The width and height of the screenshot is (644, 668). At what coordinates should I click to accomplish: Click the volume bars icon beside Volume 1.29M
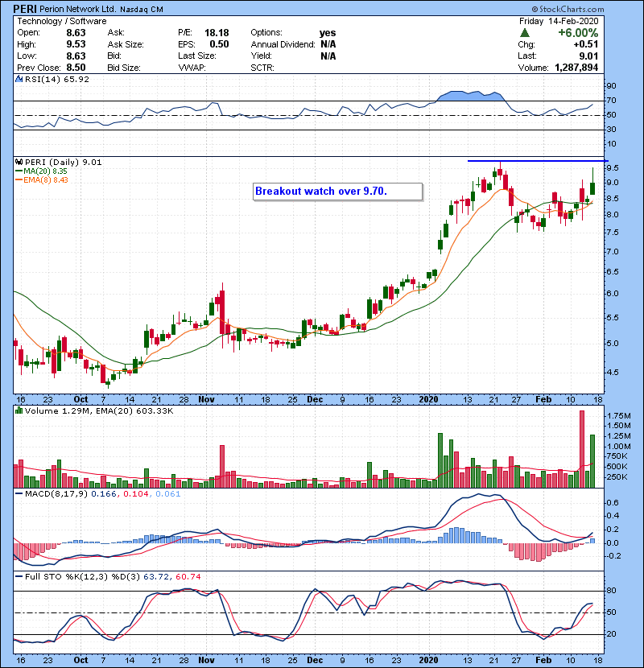[19, 410]
